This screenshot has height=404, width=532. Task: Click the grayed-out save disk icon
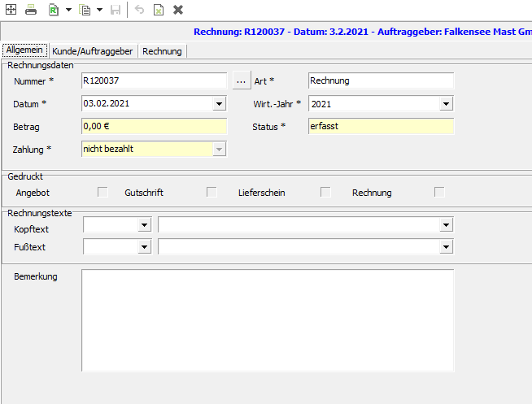point(116,10)
